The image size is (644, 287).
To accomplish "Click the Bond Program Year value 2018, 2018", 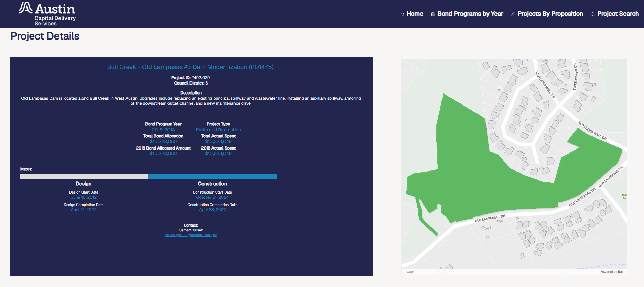I will [163, 130].
